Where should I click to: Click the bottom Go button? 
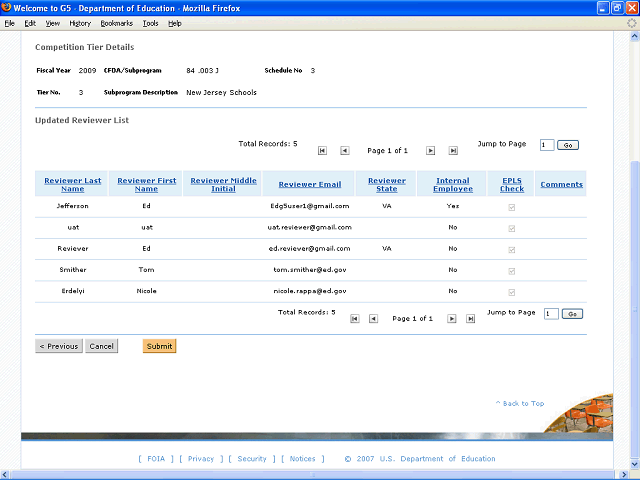[572, 314]
